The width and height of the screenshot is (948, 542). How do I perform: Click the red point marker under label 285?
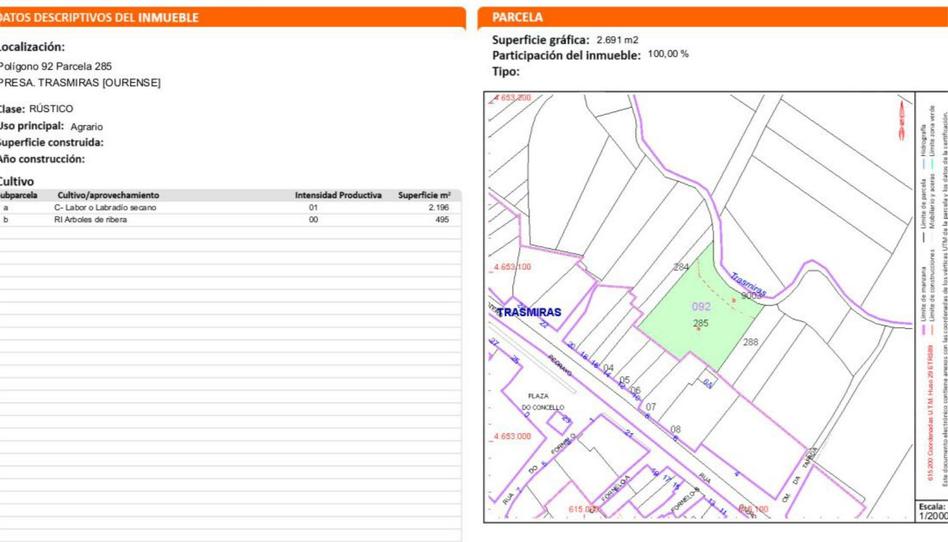click(x=699, y=330)
